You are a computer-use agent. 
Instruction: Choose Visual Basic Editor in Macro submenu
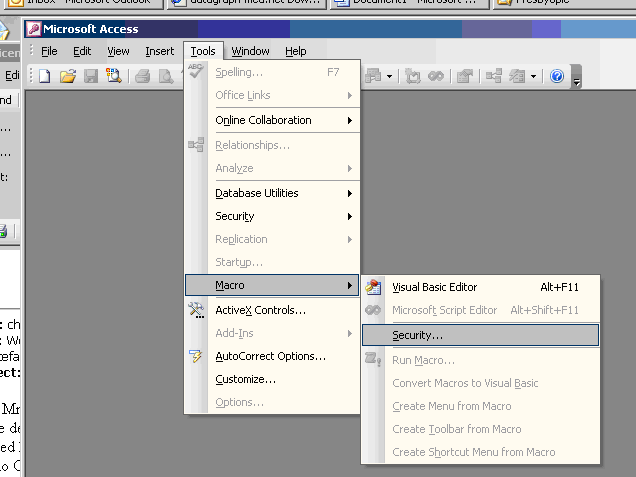click(x=480, y=287)
